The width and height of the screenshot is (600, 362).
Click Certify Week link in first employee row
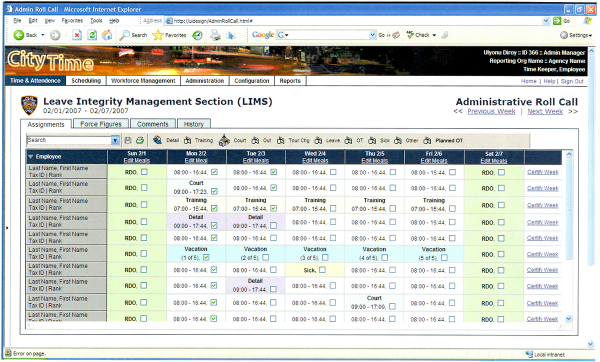tap(543, 172)
